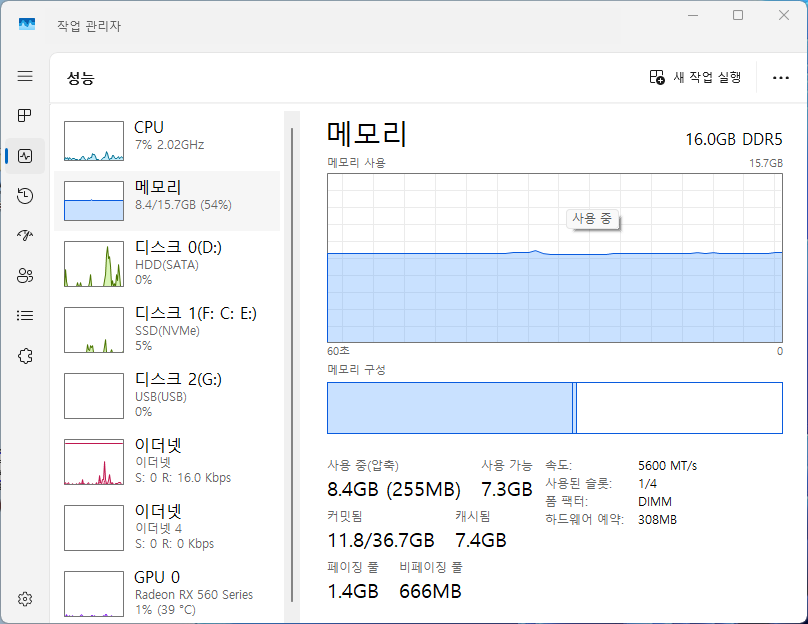Click the memory usage graph
Image resolution: width=808 pixels, height=624 pixels.
click(555, 258)
